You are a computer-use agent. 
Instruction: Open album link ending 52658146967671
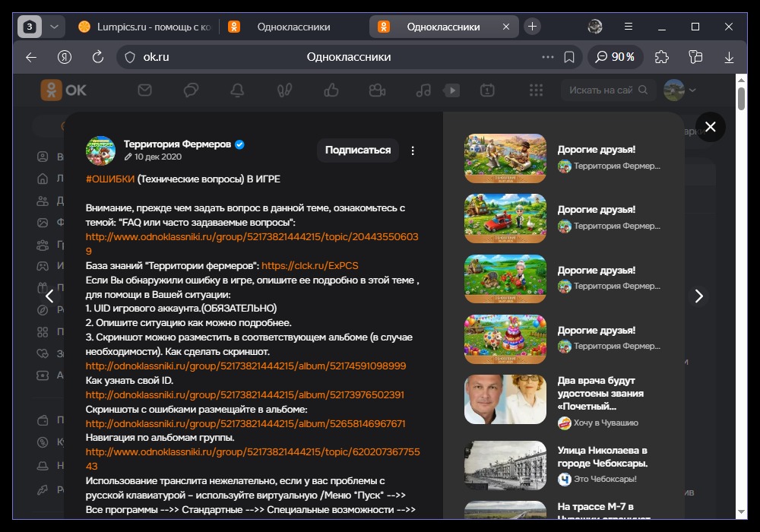[245, 423]
